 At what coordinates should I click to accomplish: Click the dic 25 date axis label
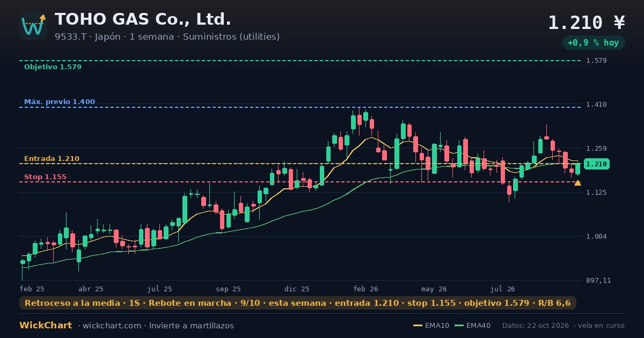click(297, 289)
